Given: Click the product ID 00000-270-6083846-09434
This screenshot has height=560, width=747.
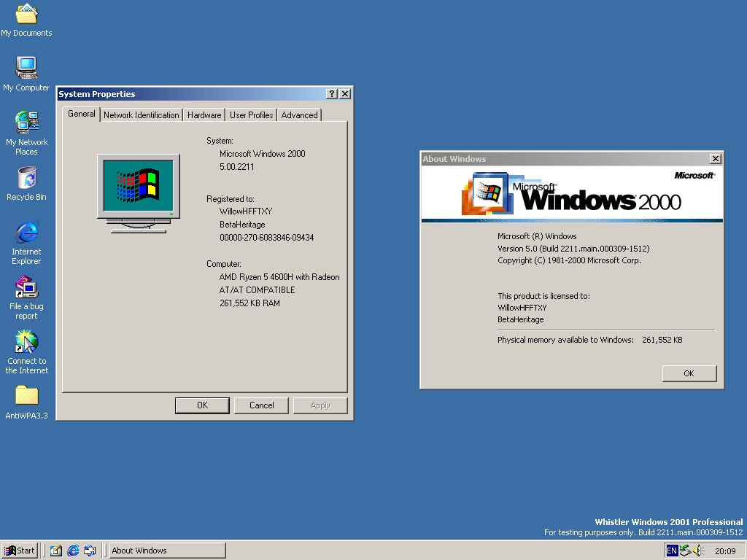Looking at the screenshot, I should (x=267, y=238).
